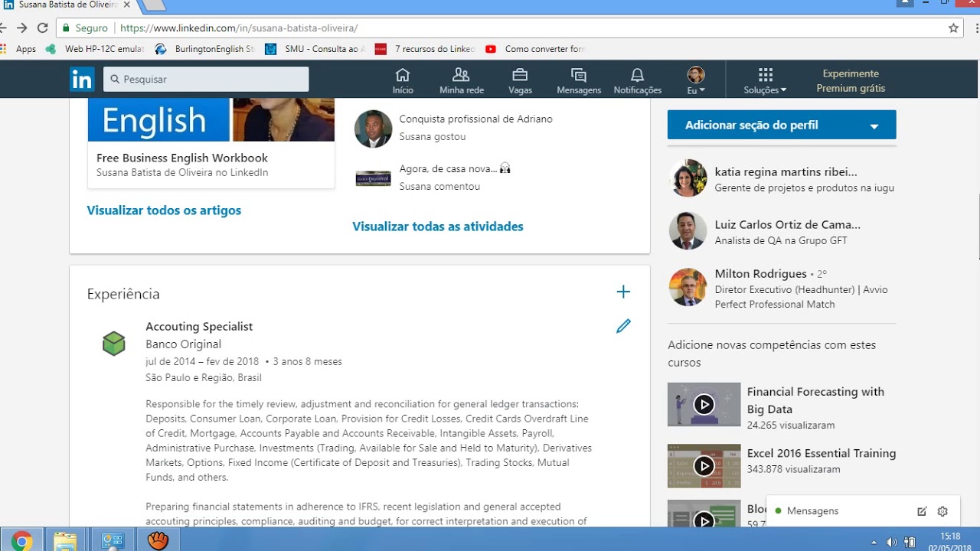
Task: Click katia regina's profile photo
Action: 688,178
